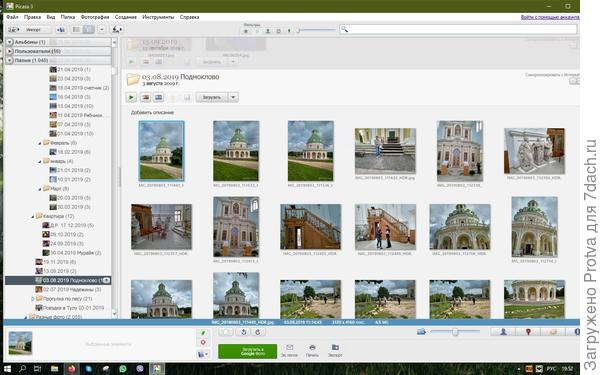The height and width of the screenshot is (375, 600).
Task: Open the folder view options dropdown arrow
Action: (102, 29)
